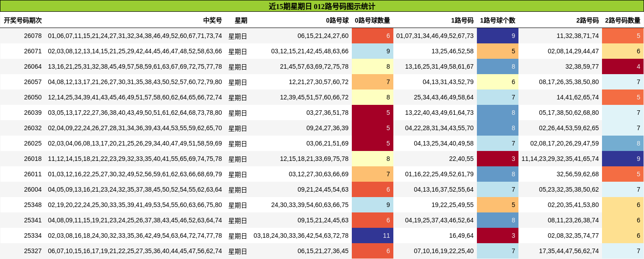Click issue number 26025
644x259 pixels.
pyautogui.click(x=33, y=143)
